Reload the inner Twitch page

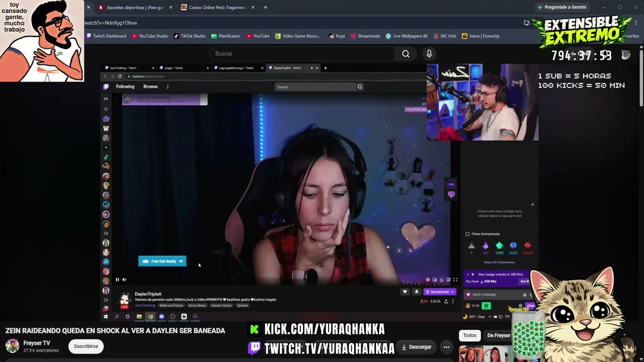coord(120,76)
